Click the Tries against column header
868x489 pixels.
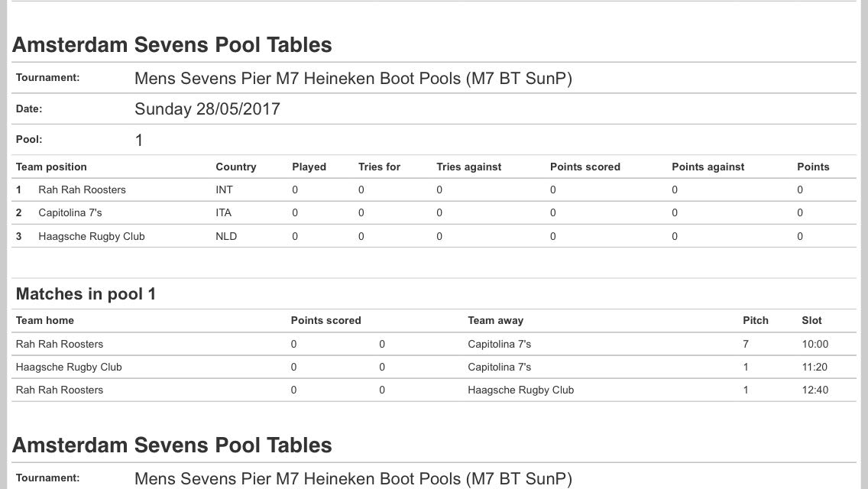click(x=469, y=167)
